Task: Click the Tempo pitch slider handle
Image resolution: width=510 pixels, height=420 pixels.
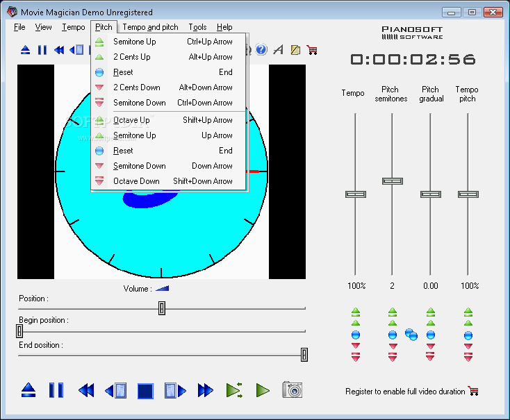Action: coord(468,194)
